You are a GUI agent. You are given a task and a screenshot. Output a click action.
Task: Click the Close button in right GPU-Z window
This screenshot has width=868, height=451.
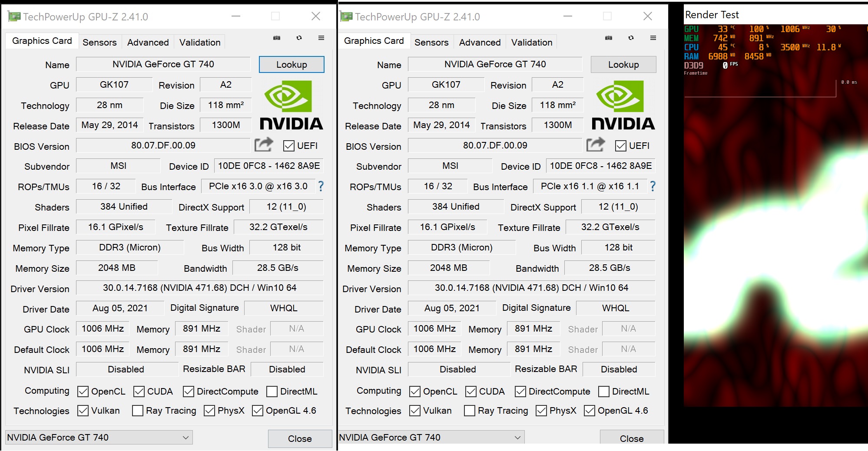pyautogui.click(x=632, y=438)
